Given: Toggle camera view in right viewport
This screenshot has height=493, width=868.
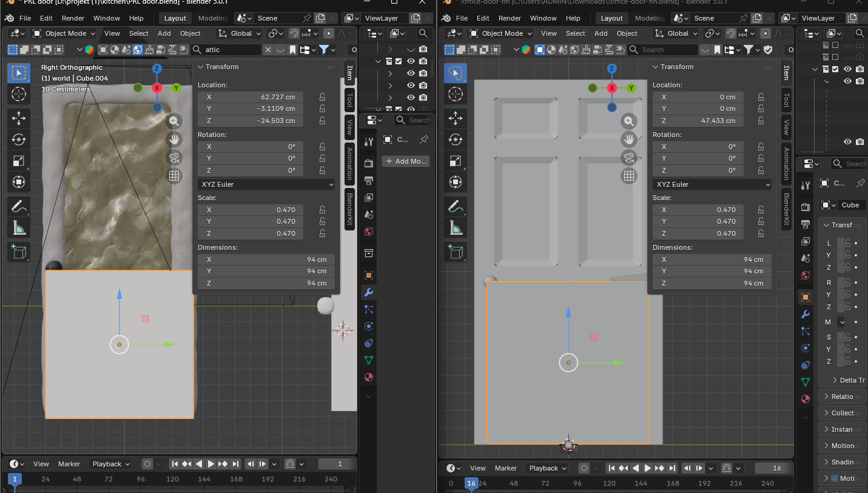Looking at the screenshot, I should (x=629, y=158).
